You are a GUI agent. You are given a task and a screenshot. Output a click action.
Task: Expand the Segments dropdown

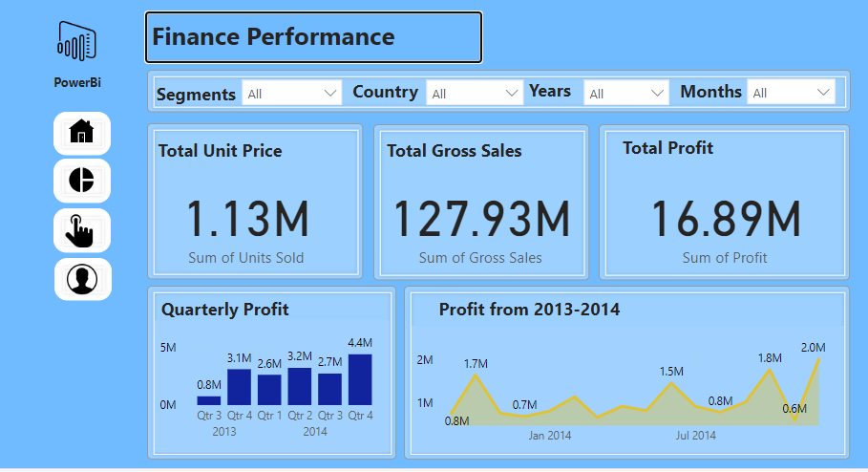tap(292, 93)
